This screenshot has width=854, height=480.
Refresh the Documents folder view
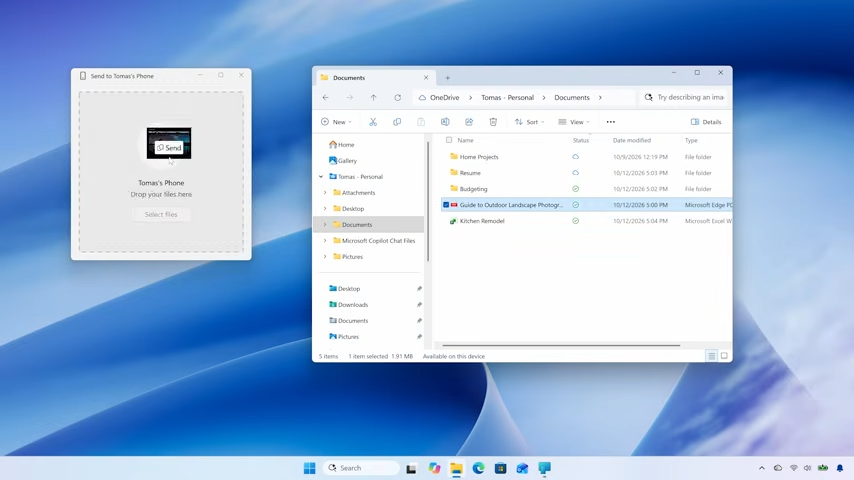click(398, 98)
